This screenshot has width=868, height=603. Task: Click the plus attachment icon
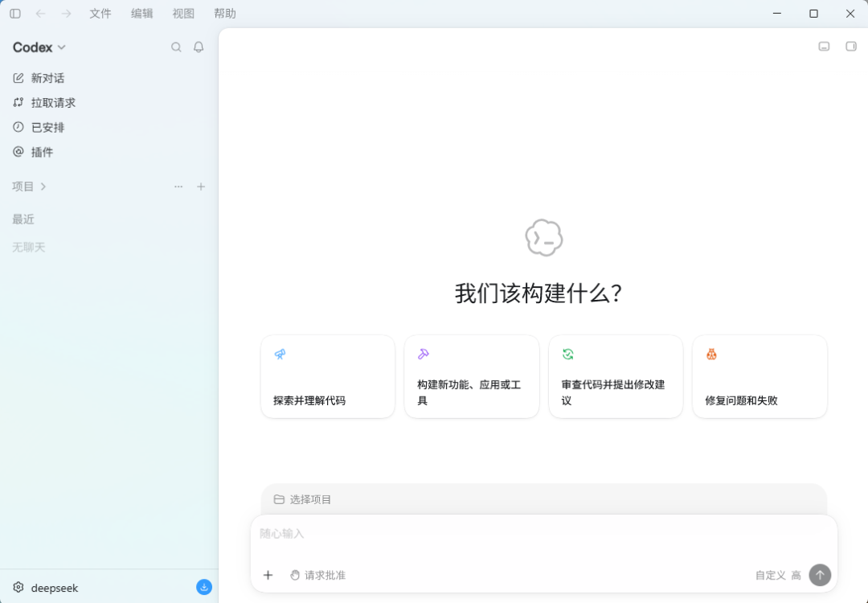coord(268,576)
